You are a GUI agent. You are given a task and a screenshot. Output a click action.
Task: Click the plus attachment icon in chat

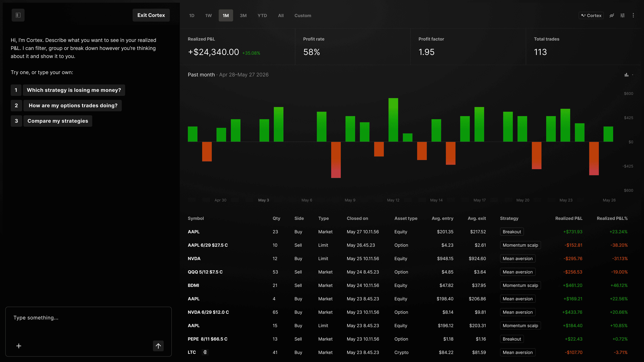click(x=19, y=346)
